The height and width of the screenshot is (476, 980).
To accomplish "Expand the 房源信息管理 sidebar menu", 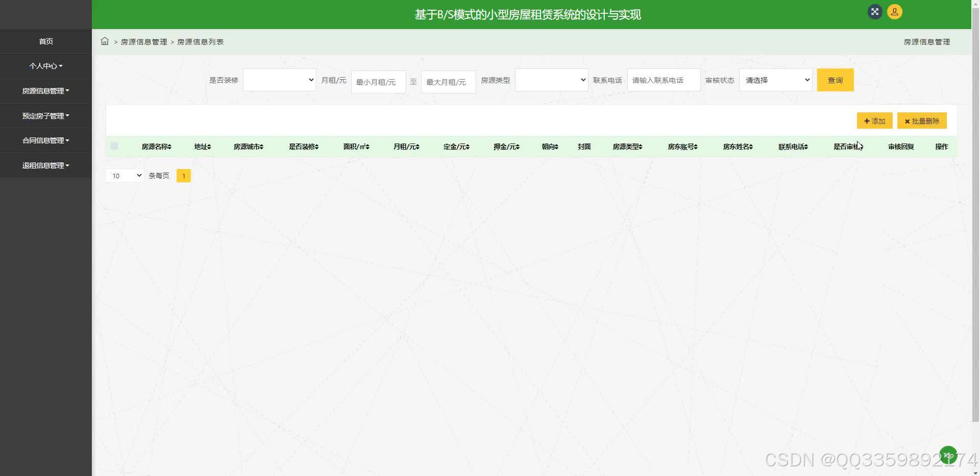I will pyautogui.click(x=46, y=91).
